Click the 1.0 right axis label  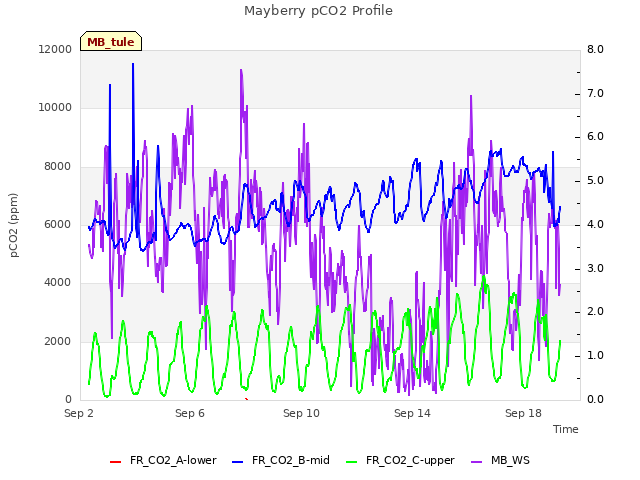click(x=595, y=355)
